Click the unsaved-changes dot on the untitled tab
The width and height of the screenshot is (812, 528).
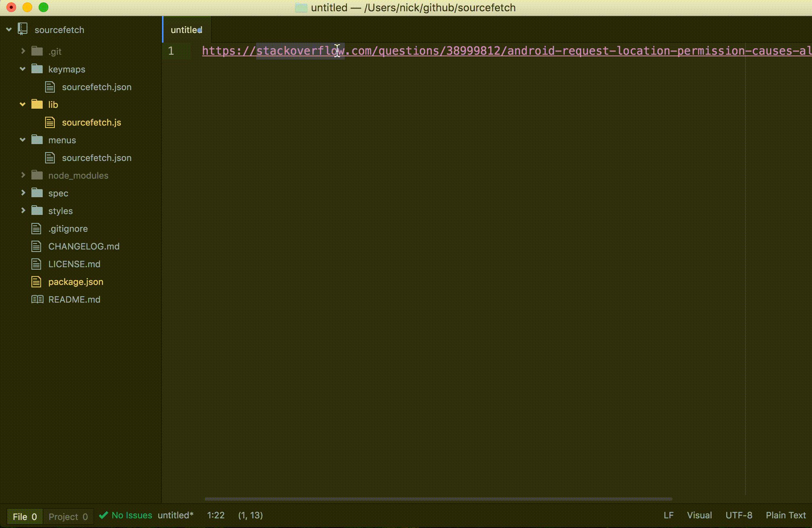click(x=200, y=30)
